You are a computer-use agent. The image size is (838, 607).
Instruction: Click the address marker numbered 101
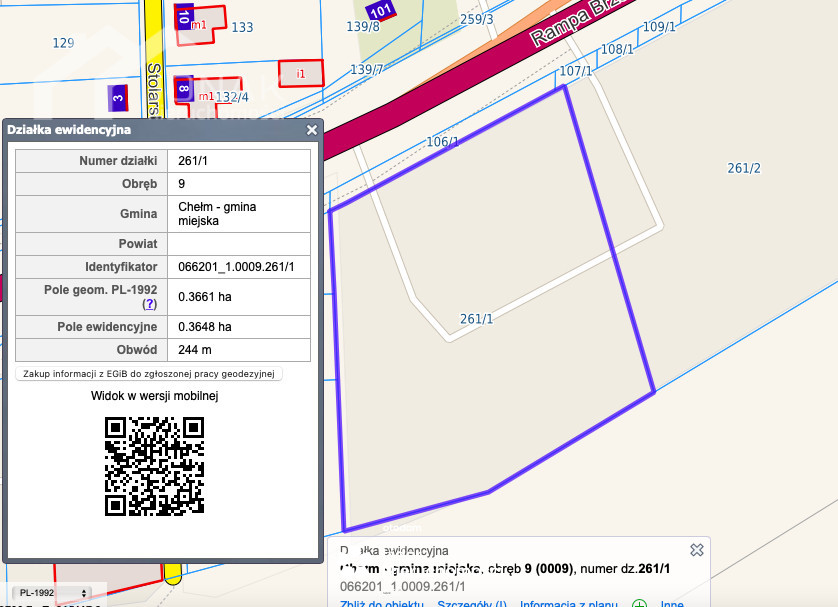point(381,11)
